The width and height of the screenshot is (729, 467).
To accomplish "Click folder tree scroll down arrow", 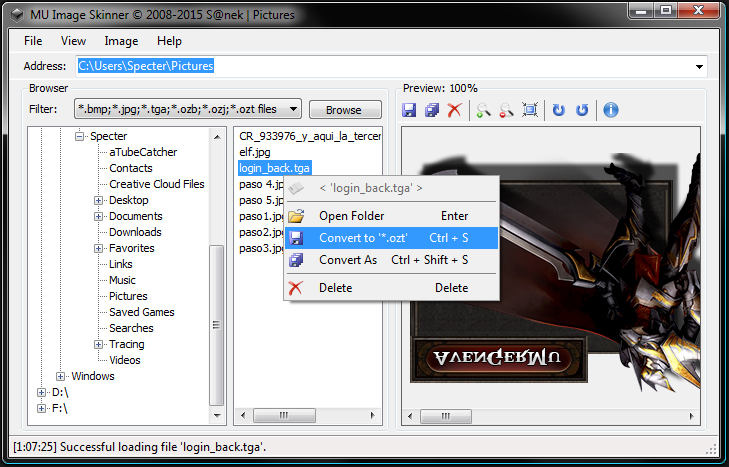I will (x=217, y=415).
